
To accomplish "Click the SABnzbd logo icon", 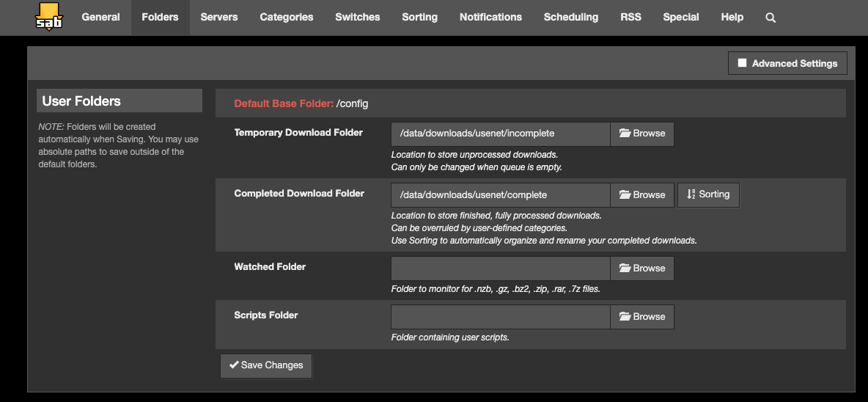I will [x=48, y=17].
